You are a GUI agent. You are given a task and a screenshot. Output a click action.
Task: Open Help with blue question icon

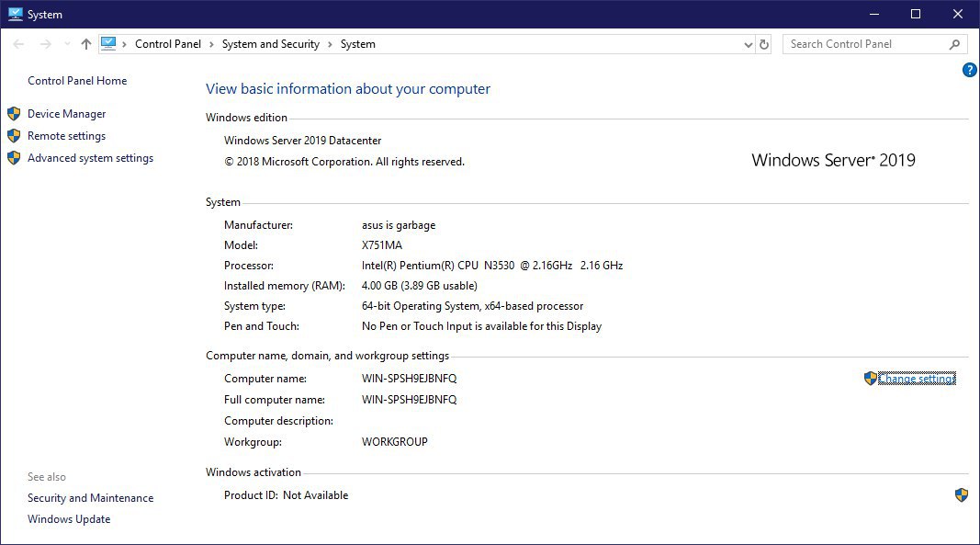point(969,70)
